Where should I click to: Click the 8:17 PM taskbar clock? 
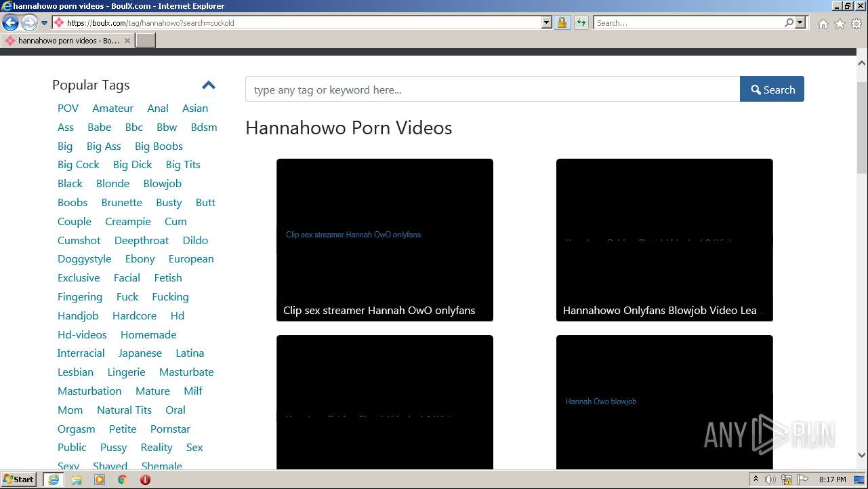(x=832, y=480)
